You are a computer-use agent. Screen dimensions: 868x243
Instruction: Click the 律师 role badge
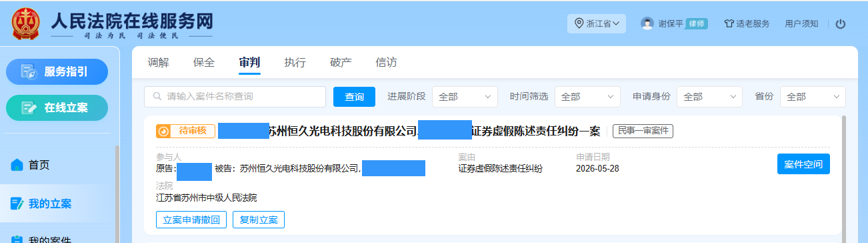(697, 23)
